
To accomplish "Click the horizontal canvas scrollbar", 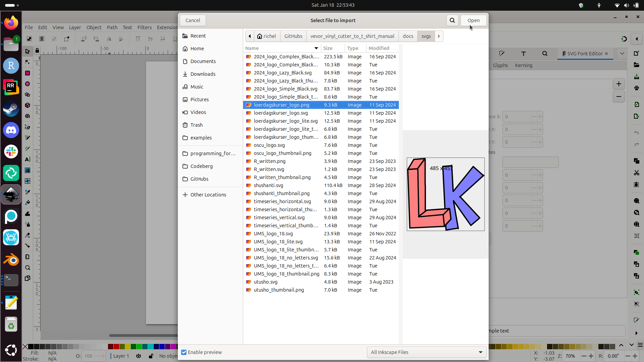I will (143, 336).
